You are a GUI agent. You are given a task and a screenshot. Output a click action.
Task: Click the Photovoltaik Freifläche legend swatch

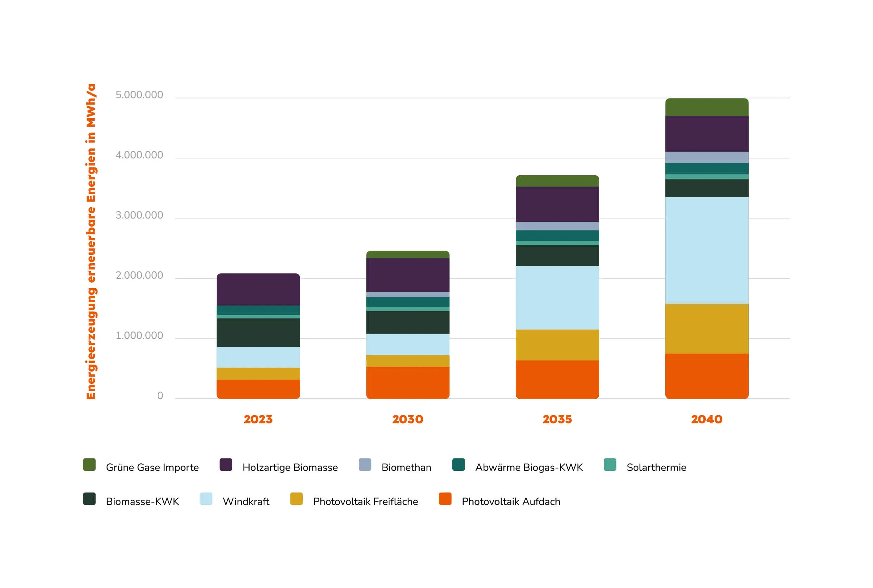click(296, 499)
